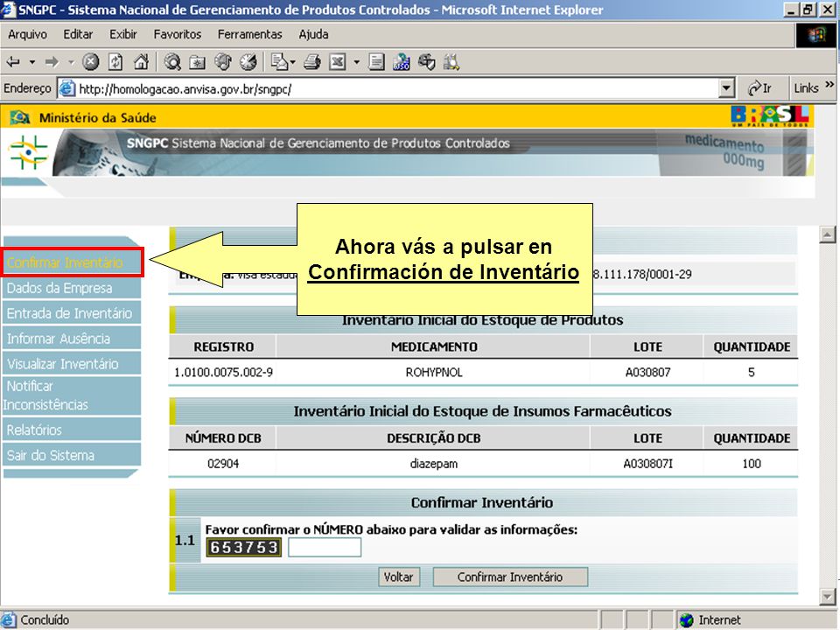Open Visualizar Inventário sidebar item
This screenshot has height=630, width=840.
point(73,364)
